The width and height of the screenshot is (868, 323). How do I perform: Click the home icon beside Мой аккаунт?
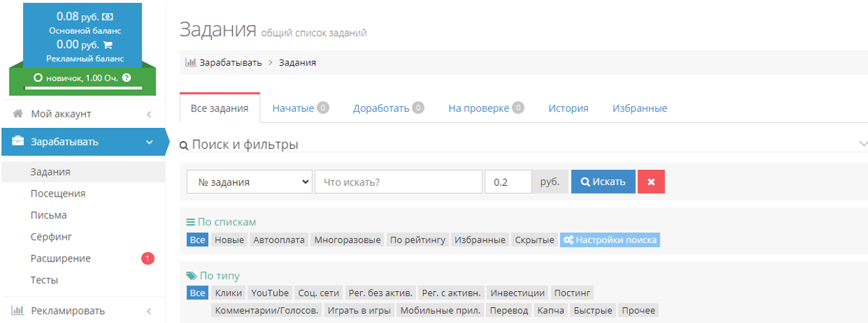[18, 113]
